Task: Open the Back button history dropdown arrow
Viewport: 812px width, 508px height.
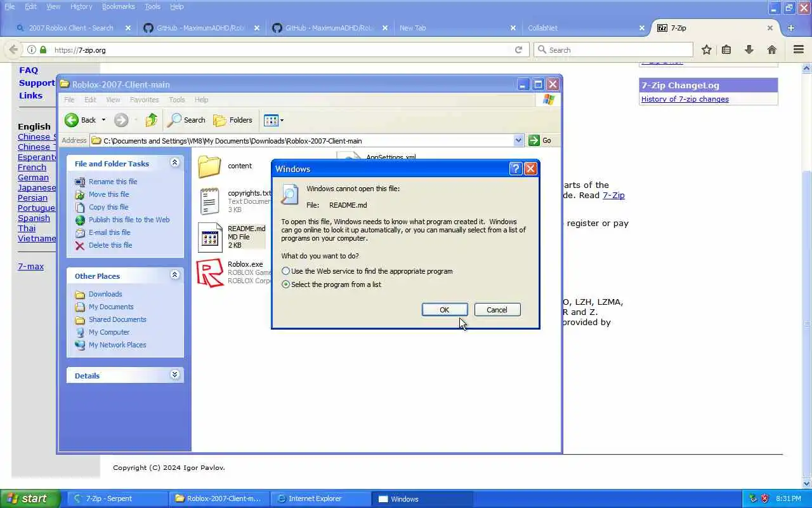Action: tap(103, 120)
